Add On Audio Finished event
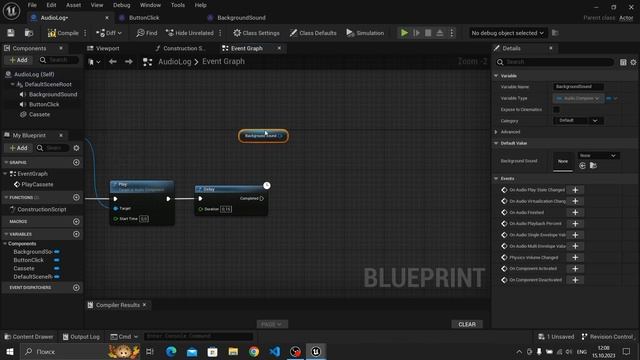The image size is (640, 360). [x=575, y=213]
